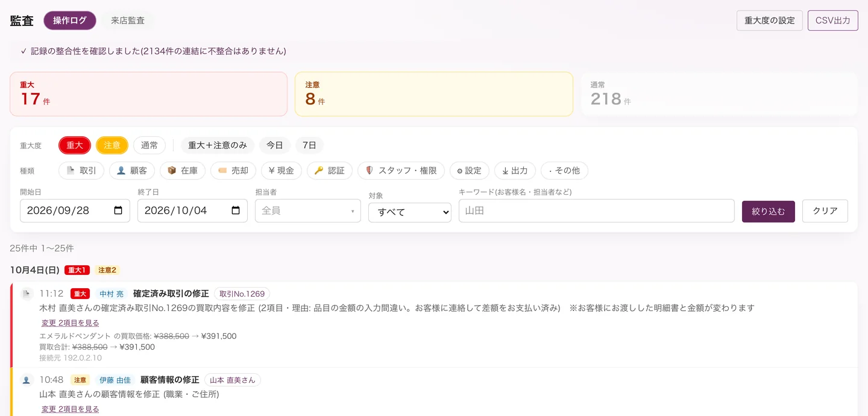The width and height of the screenshot is (868, 416).
Task: Filter by 売却 type
Action: [233, 171]
